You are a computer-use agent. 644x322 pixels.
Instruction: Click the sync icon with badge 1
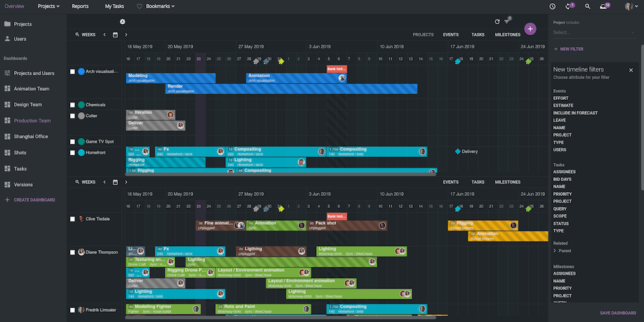pos(569,6)
